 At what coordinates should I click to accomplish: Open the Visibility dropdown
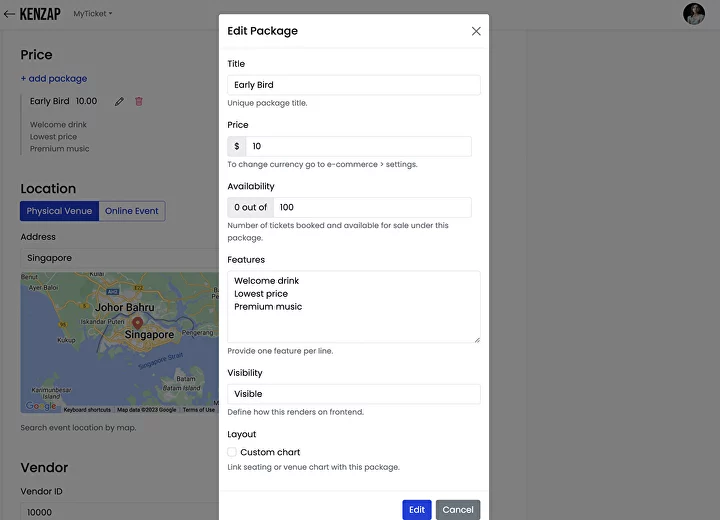[353, 394]
